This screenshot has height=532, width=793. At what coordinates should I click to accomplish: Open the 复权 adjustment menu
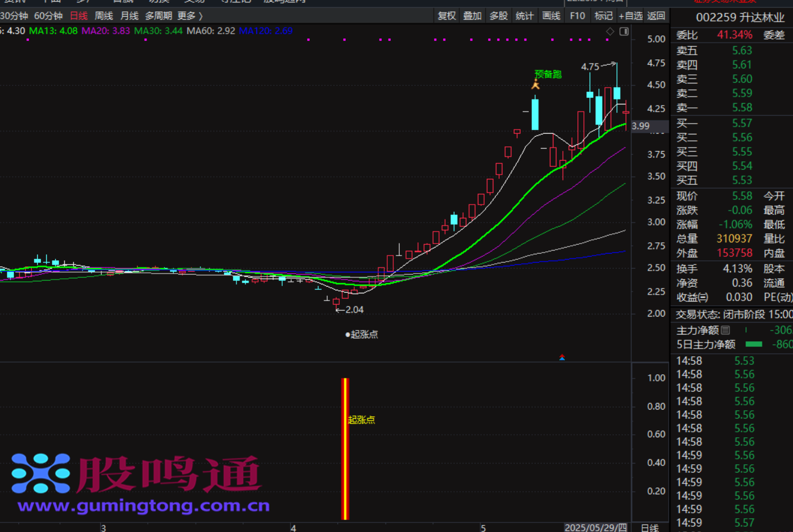(447, 16)
